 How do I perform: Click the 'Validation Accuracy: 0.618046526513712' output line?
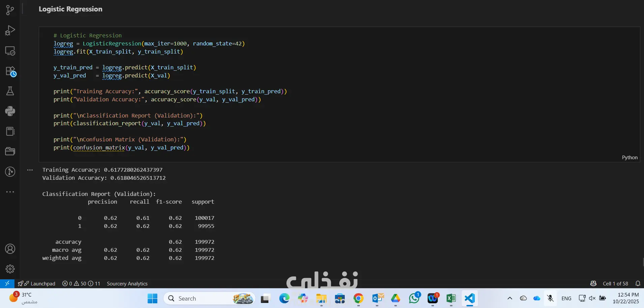tap(104, 178)
